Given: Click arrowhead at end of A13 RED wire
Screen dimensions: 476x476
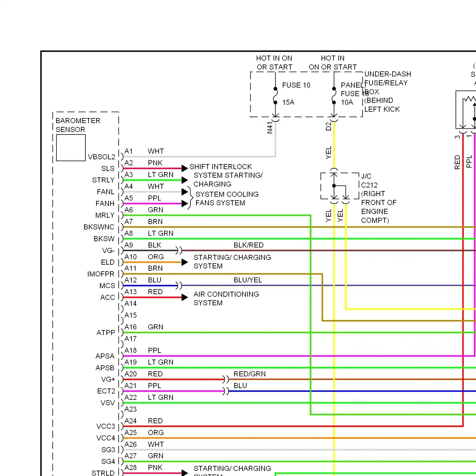Looking at the screenshot, I should pyautogui.click(x=185, y=298).
